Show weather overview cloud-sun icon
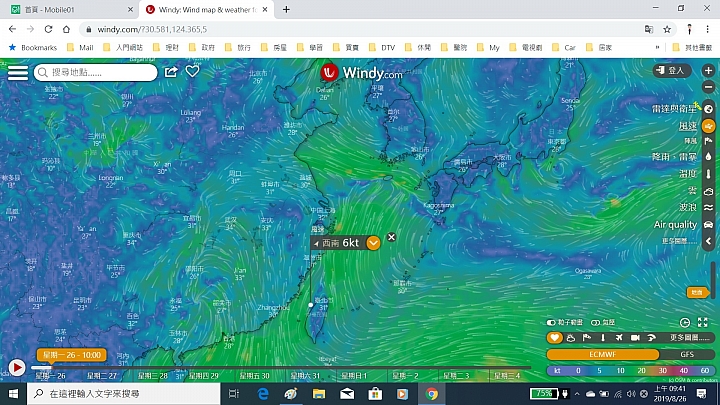This screenshot has width=720, height=405. tap(571, 338)
